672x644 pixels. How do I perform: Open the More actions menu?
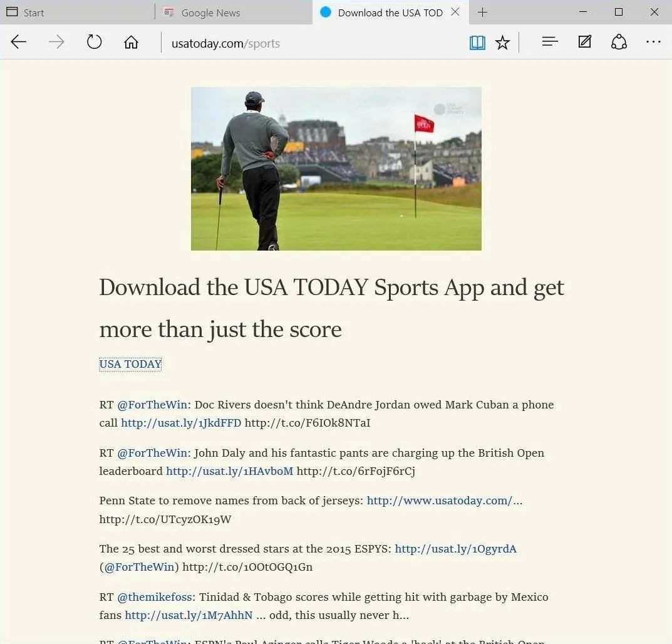tap(653, 42)
